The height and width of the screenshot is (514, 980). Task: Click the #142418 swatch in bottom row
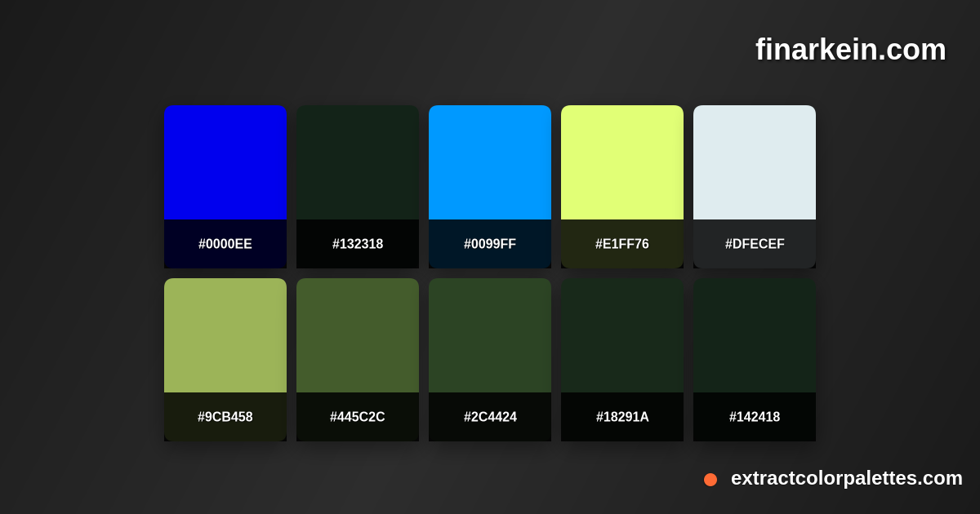click(x=755, y=335)
